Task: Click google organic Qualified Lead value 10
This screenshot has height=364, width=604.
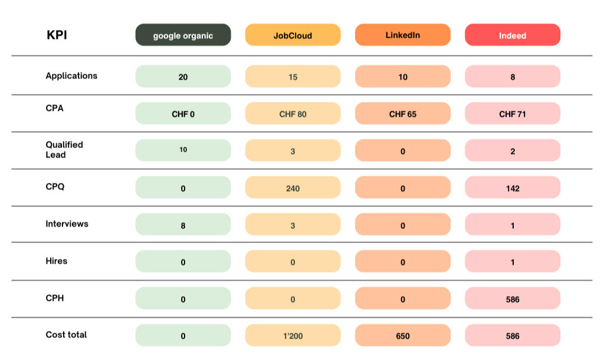Action: click(183, 150)
